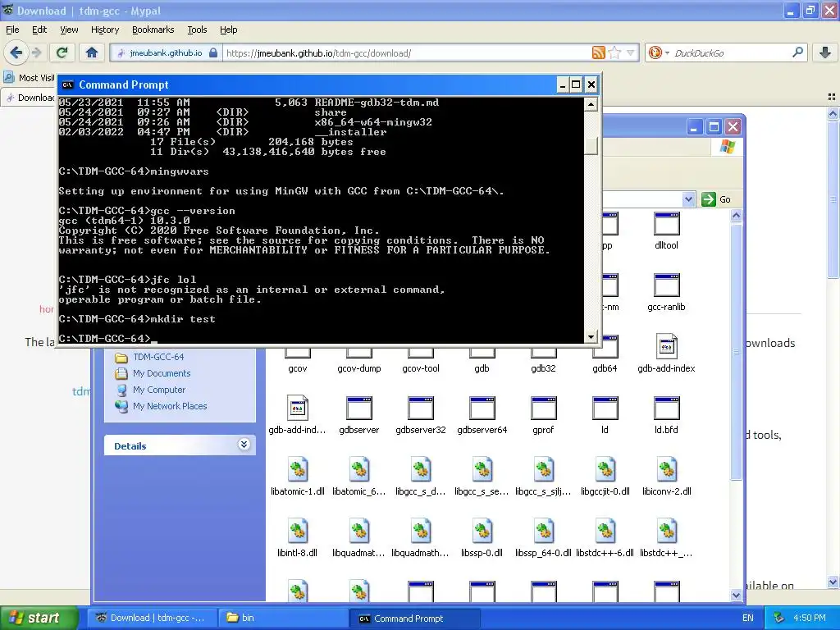The image size is (840, 630).
Task: Reload the page with the refresh icon
Action: 62,52
